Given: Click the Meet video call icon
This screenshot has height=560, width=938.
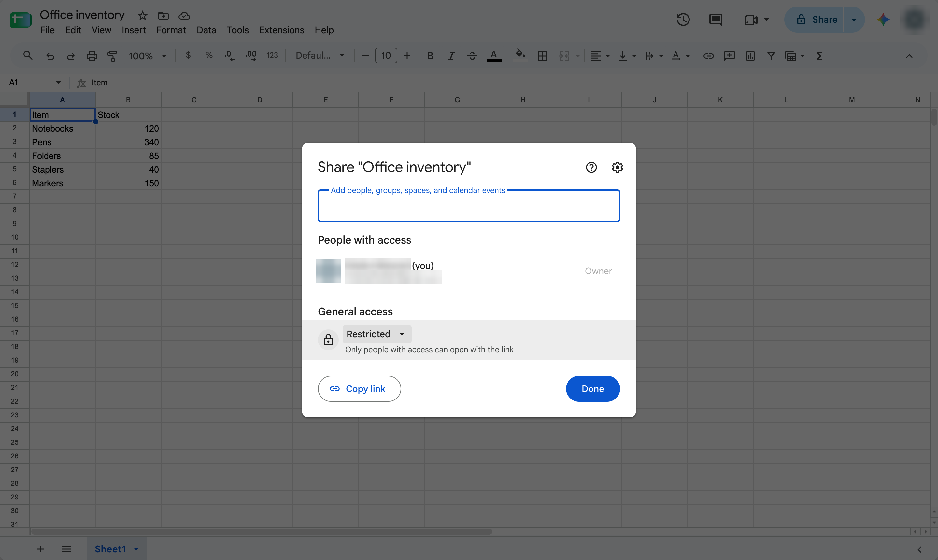Looking at the screenshot, I should tap(751, 20).
